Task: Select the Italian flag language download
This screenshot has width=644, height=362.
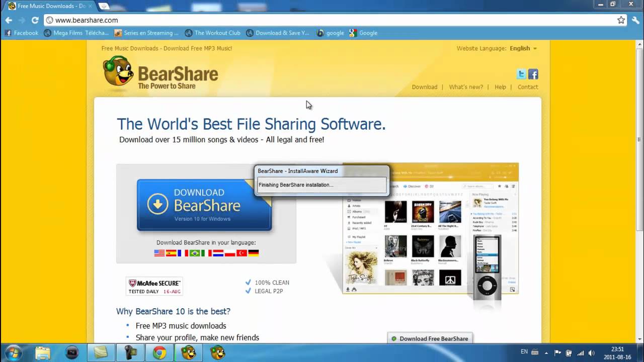Action: pos(206,253)
